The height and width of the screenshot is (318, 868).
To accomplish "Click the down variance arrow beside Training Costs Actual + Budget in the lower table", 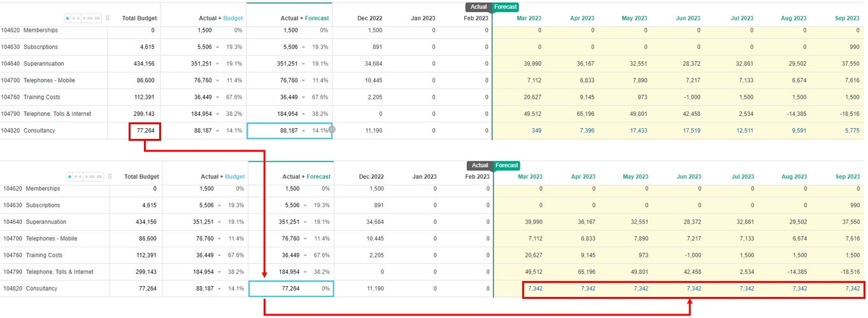I will coord(219,255).
